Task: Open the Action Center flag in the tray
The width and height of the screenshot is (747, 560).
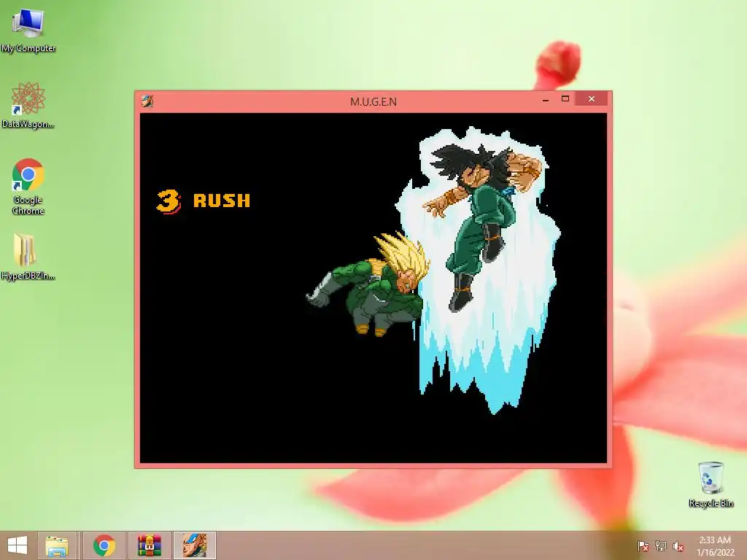Action: click(643, 546)
